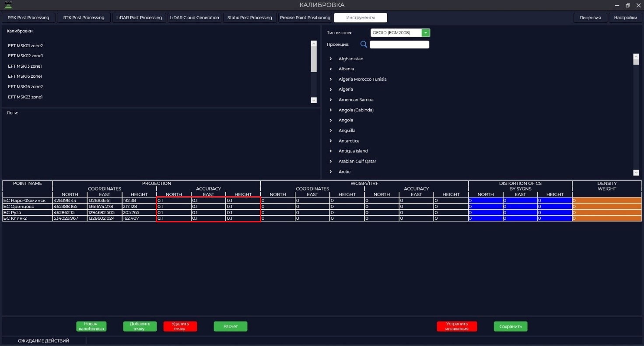Click the search magnifier icon beside Проекция
The image size is (644, 346).
(x=364, y=44)
